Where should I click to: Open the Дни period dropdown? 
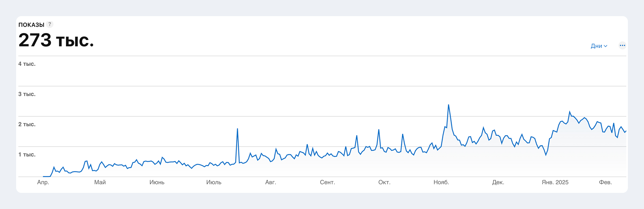click(x=599, y=46)
